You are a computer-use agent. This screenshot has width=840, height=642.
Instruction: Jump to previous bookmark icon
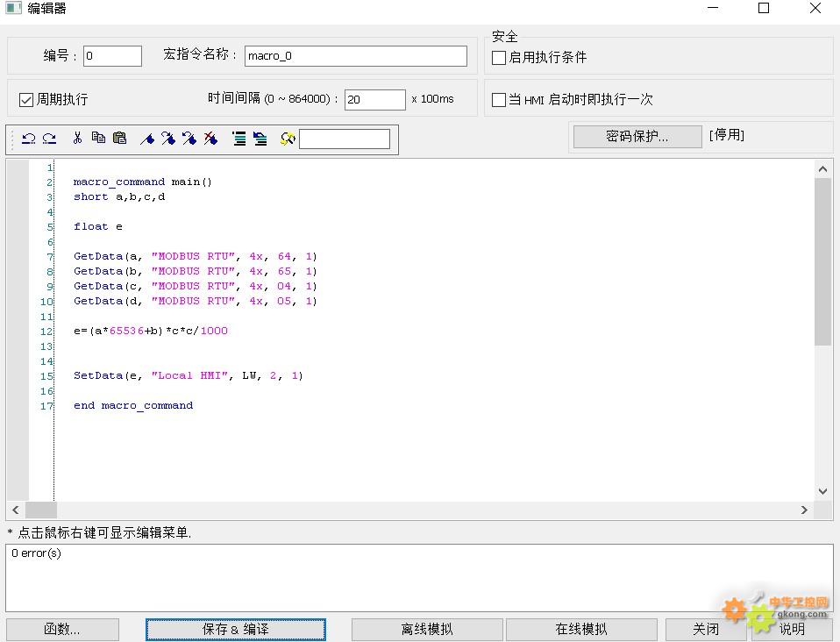[189, 139]
